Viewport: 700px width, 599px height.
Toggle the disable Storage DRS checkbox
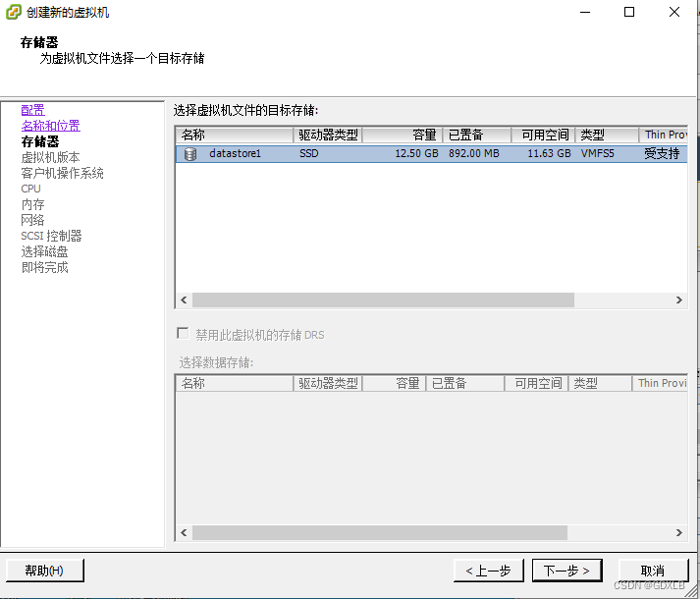183,333
